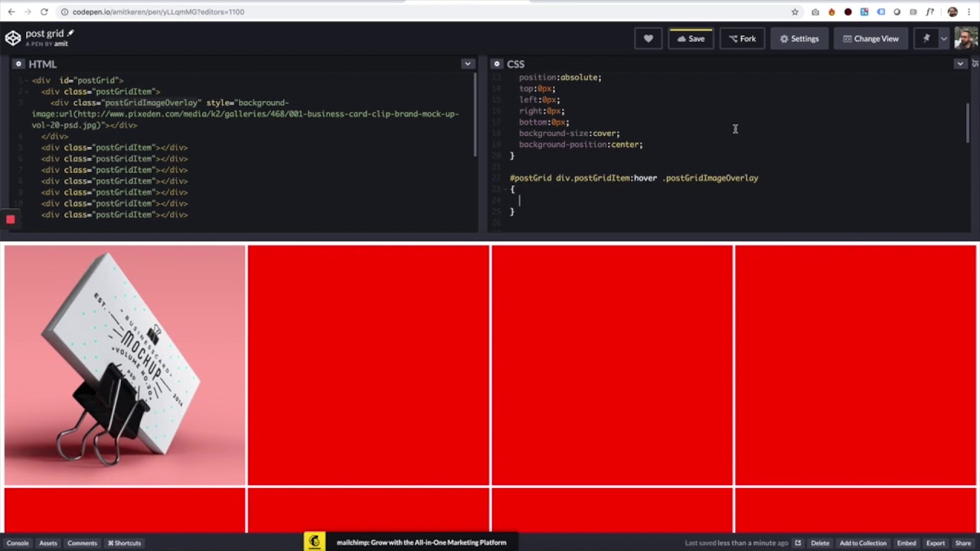This screenshot has width=980, height=551.
Task: Click the grey sphere extension icon
Action: [897, 12]
